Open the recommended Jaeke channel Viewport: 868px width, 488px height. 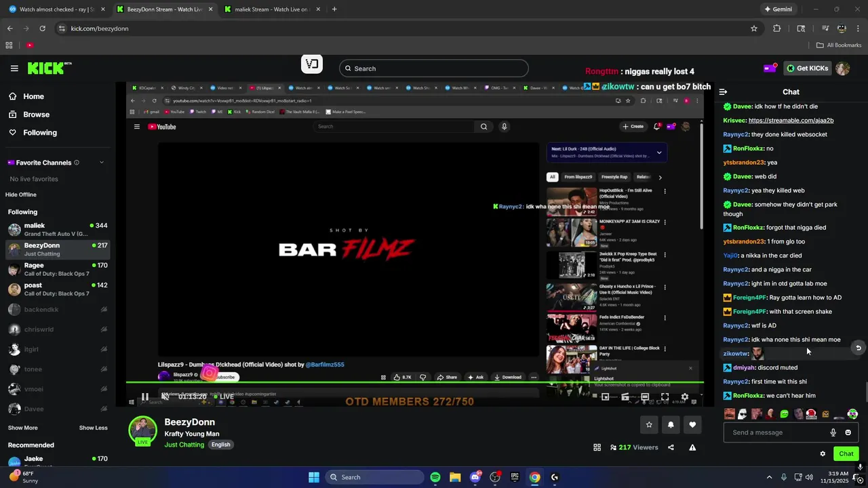coord(58,462)
